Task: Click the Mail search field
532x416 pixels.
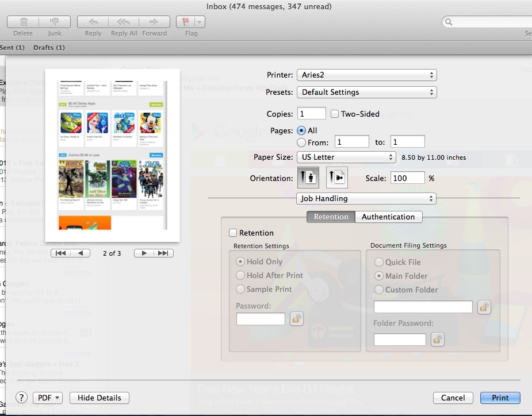Action: click(488, 22)
